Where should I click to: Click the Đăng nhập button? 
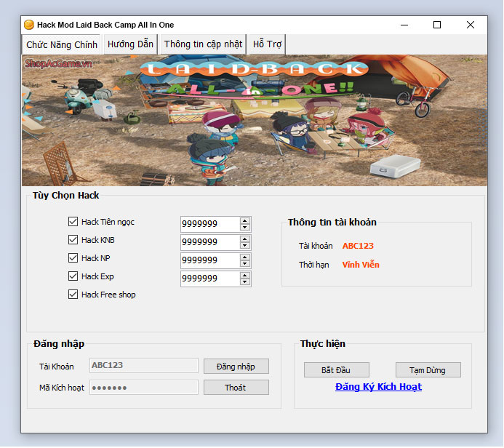236,367
